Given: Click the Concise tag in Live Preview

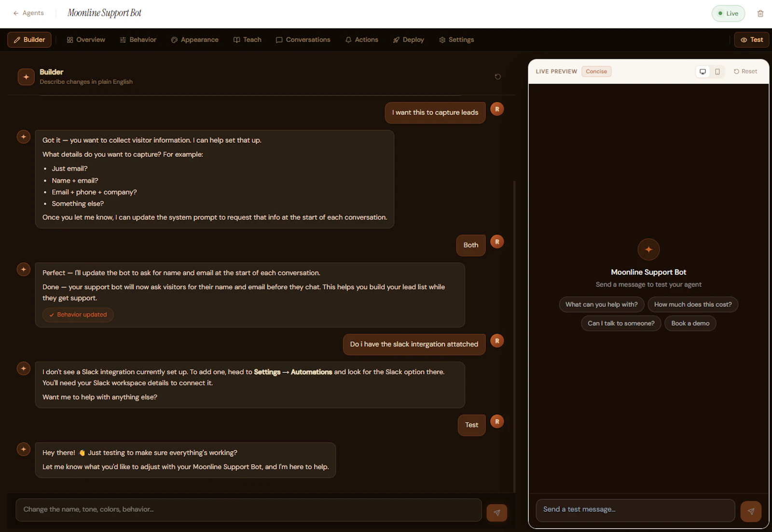Looking at the screenshot, I should tap(596, 71).
